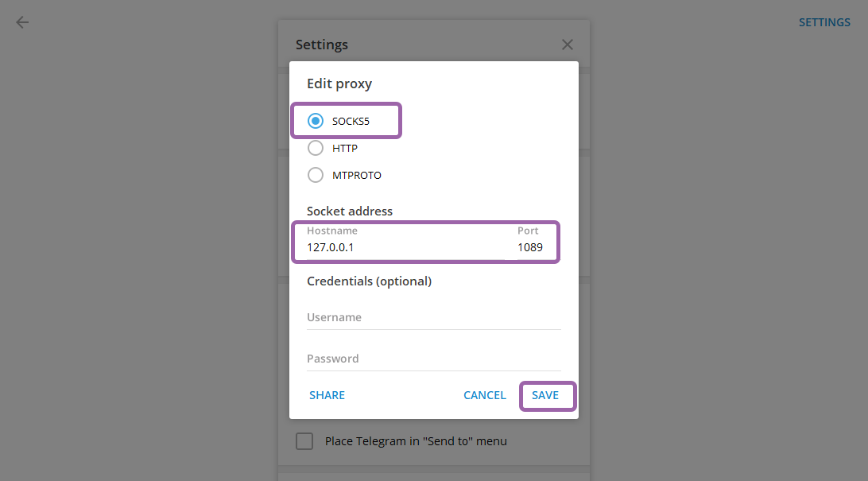Cancel editing the proxy
Image resolution: width=868 pixels, height=481 pixels.
point(485,395)
